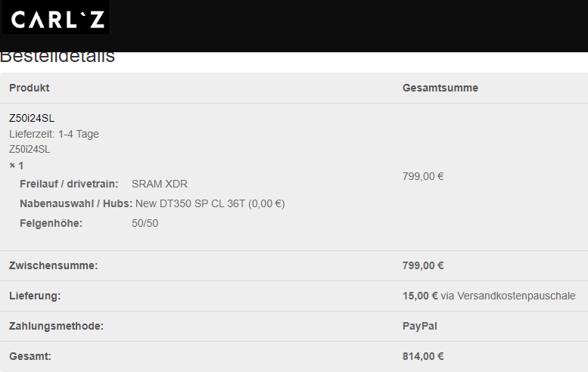
Task: Click the Lieferzeit 1-4 Tage text
Action: click(54, 134)
